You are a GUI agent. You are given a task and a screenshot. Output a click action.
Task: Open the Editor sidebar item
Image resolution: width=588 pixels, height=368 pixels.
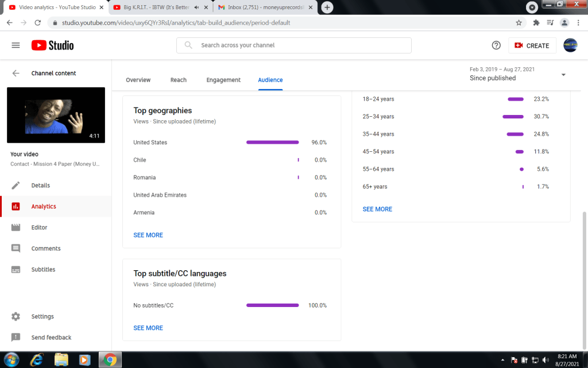point(39,227)
